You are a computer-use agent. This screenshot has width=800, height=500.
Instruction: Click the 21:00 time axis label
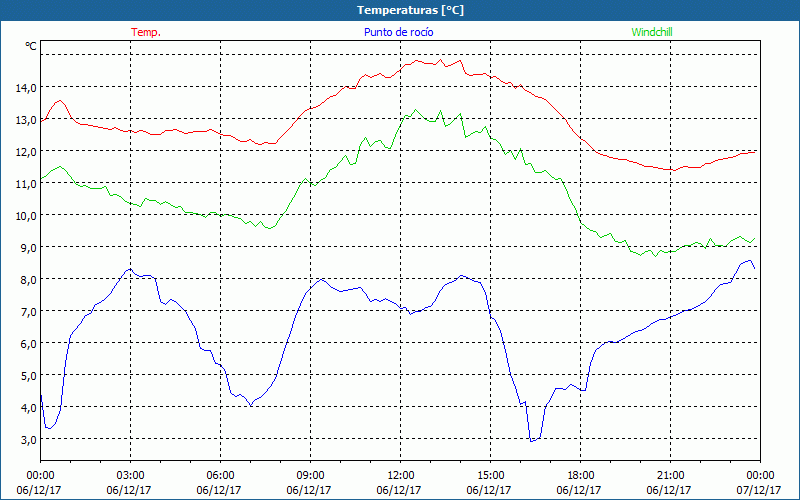[670, 476]
